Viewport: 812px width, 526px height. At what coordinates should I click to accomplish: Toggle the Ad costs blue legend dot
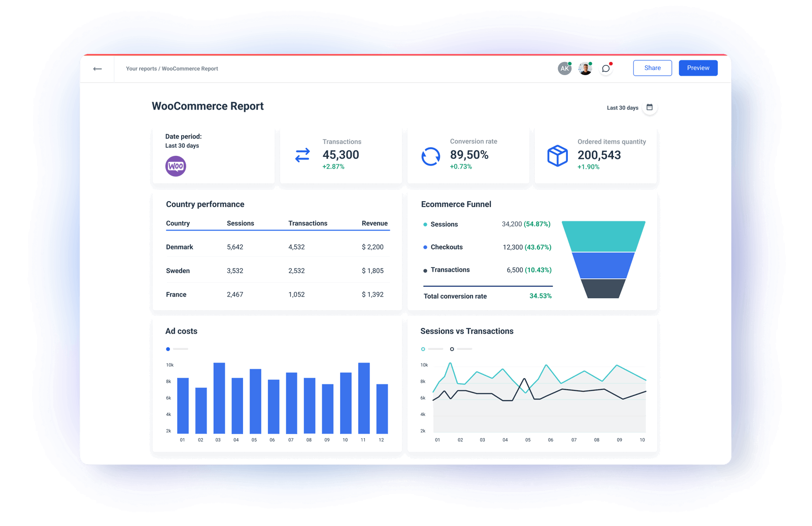click(168, 349)
